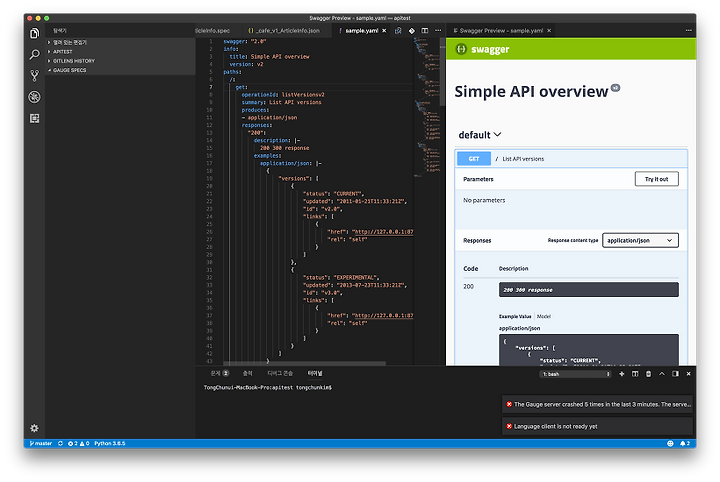Image resolution: width=720 pixels, height=482 pixels.
Task: Open the Response content type dropdown
Action: coord(640,241)
